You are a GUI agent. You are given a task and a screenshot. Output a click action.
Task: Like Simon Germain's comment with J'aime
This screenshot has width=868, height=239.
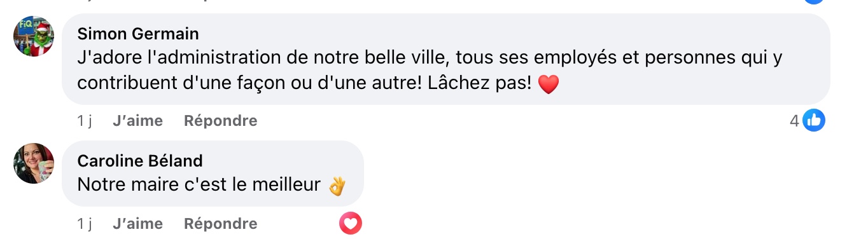(137, 121)
